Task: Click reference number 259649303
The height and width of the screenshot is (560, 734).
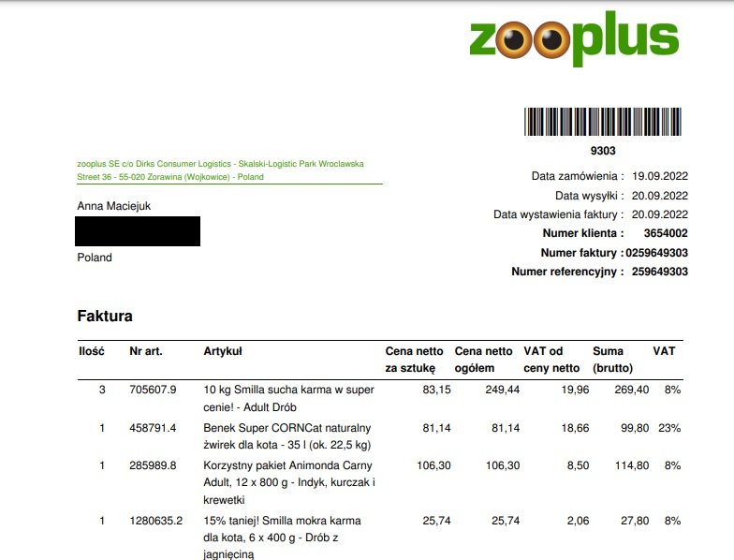Action: pos(659,272)
